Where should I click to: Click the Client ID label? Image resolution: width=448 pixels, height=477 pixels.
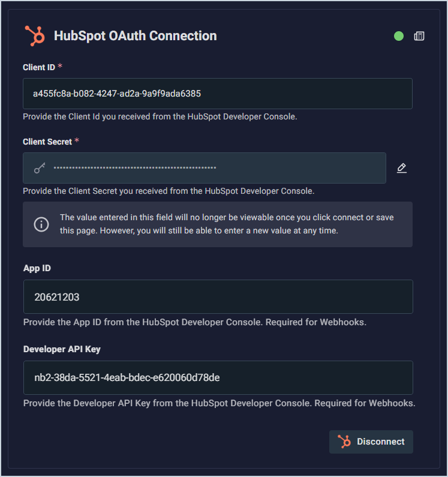point(39,68)
